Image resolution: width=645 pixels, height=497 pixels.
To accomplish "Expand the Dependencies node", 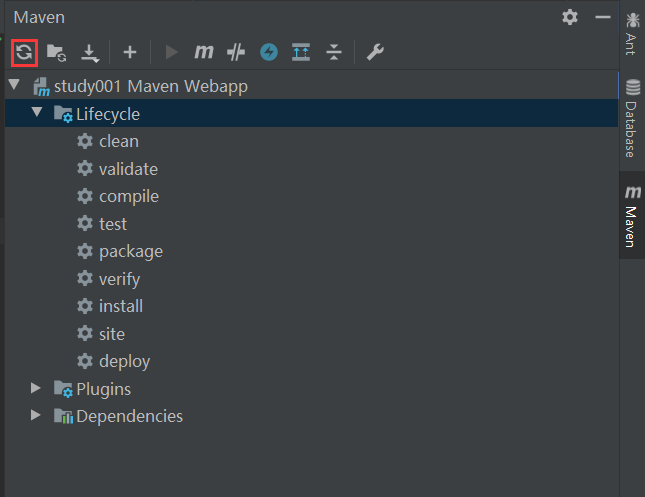I will pyautogui.click(x=37, y=415).
